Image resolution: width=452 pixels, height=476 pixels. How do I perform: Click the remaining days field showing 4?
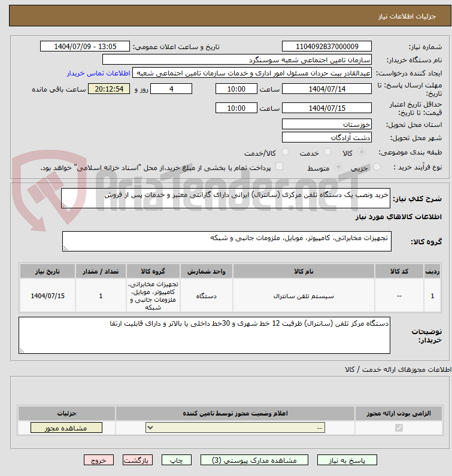(x=171, y=89)
